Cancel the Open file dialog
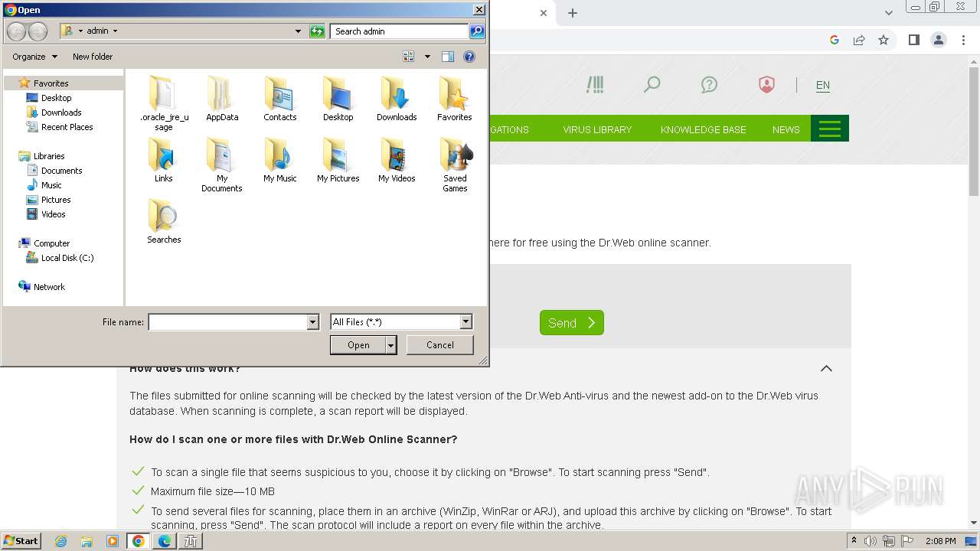 coord(439,345)
